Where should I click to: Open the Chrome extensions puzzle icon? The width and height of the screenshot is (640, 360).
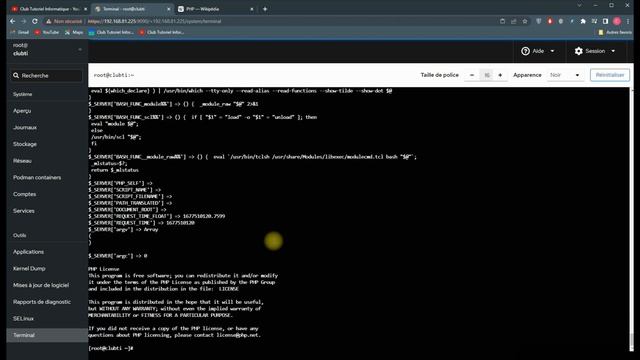point(583,21)
